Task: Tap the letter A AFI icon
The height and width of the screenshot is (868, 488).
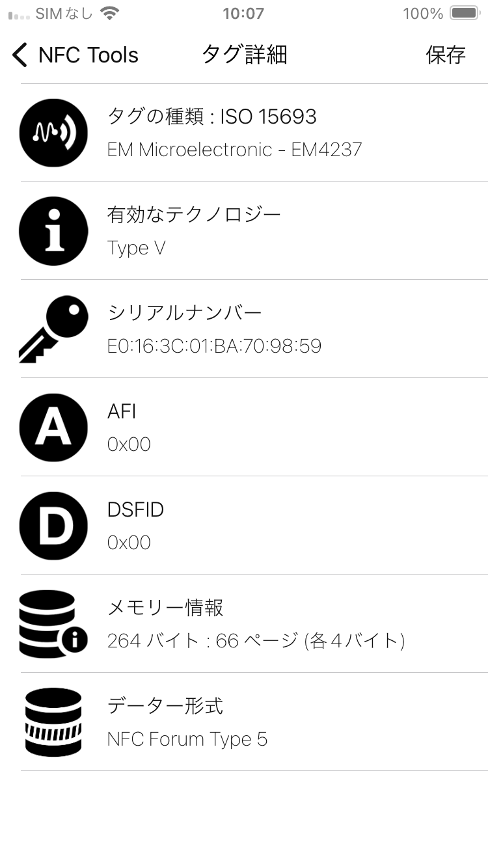Action: (53, 427)
